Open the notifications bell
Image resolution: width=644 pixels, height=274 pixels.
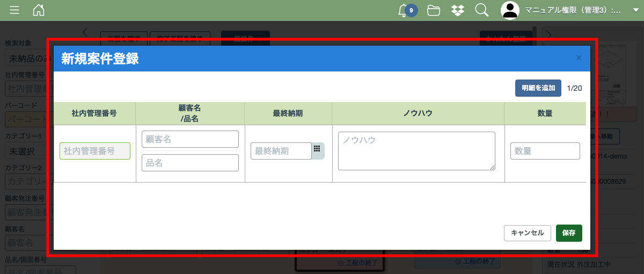pyautogui.click(x=404, y=10)
